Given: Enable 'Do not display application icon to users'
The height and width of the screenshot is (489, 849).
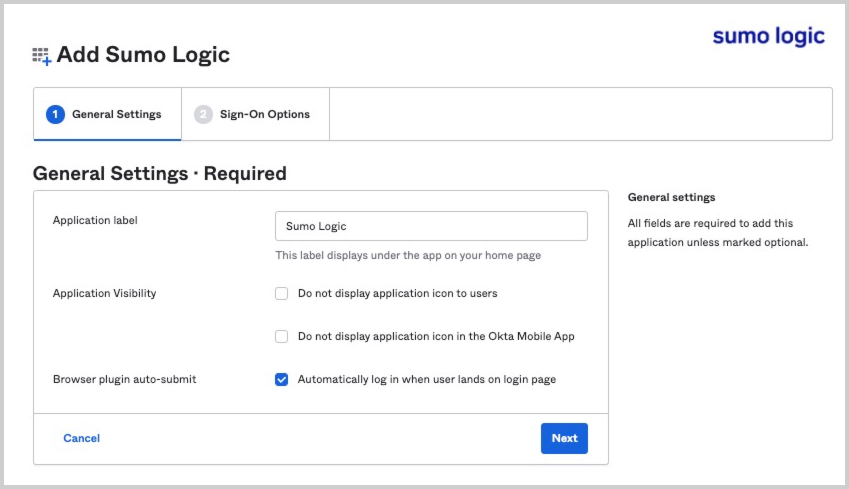Looking at the screenshot, I should pos(282,294).
